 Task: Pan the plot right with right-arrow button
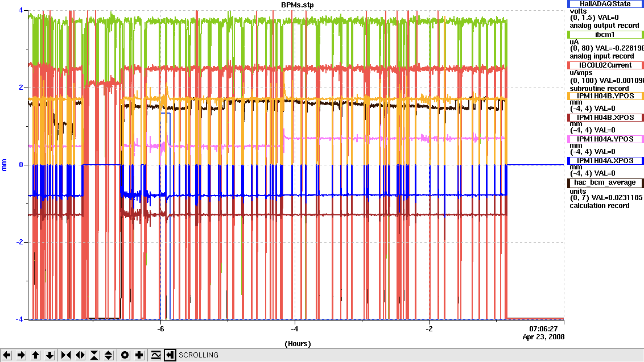(x=22, y=355)
